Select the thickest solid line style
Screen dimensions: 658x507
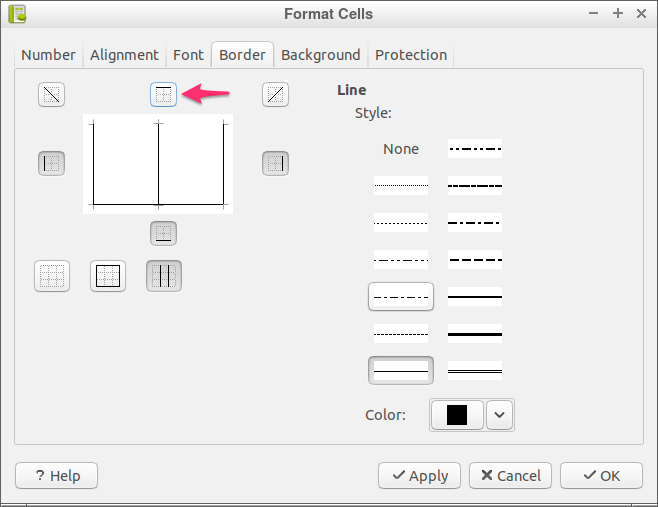tap(475, 334)
